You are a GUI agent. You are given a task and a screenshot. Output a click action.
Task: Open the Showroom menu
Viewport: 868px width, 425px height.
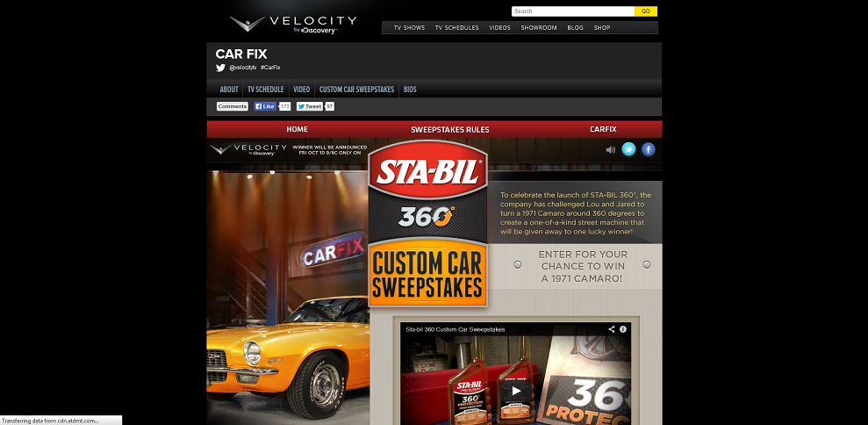click(x=539, y=28)
